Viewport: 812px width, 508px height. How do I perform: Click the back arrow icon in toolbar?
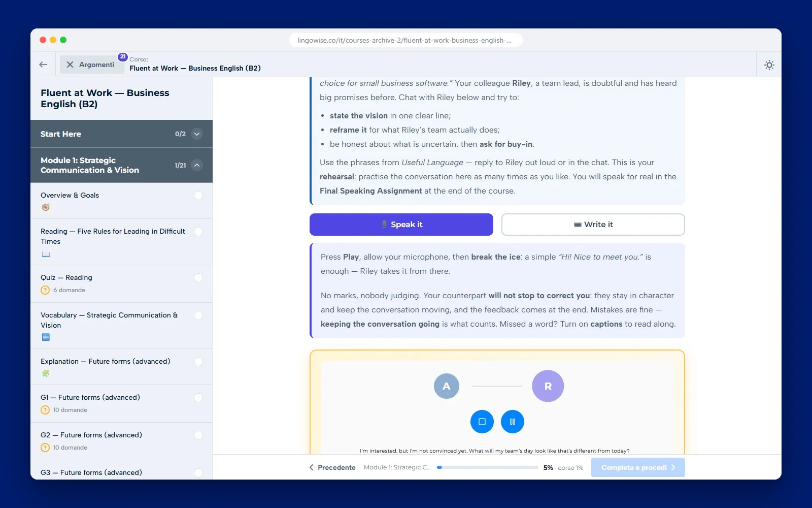(43, 65)
